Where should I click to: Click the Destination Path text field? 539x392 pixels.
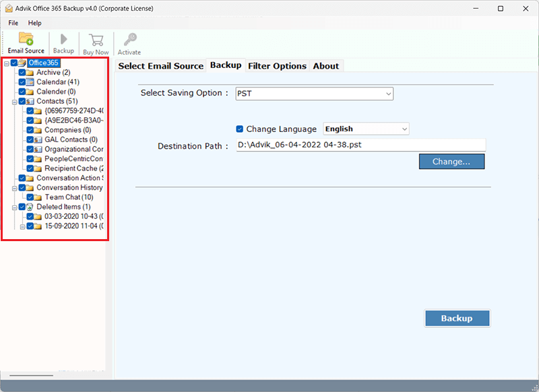361,145
